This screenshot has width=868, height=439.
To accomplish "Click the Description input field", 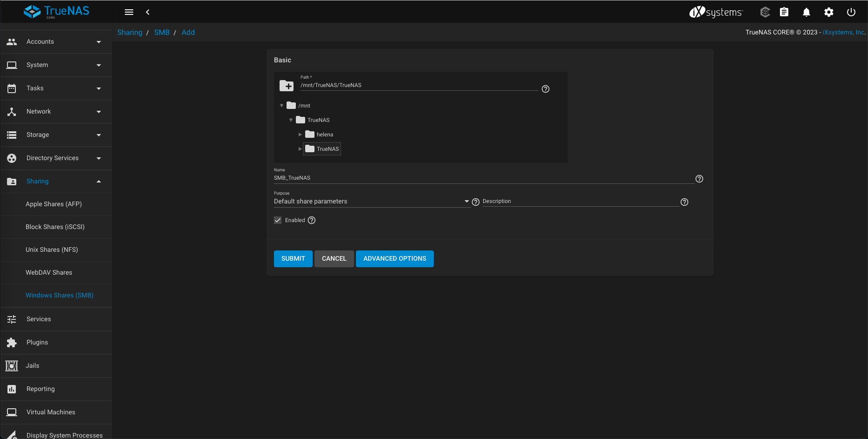I will point(580,202).
